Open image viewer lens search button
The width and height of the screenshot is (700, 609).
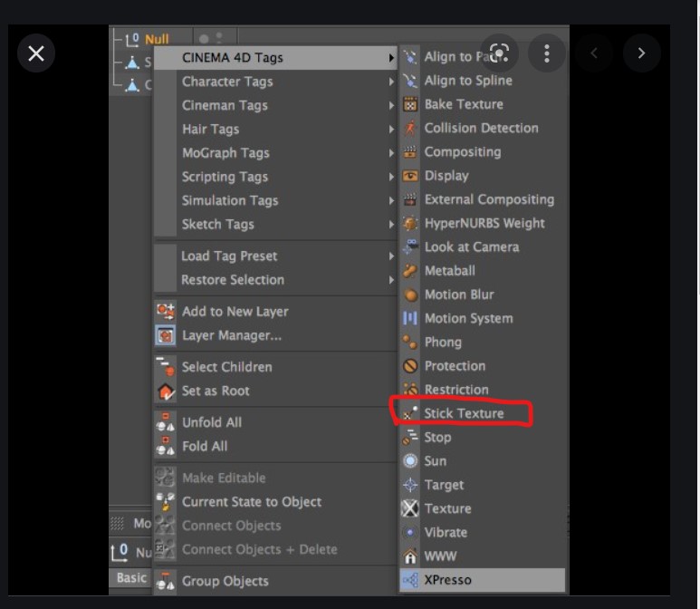coord(499,53)
